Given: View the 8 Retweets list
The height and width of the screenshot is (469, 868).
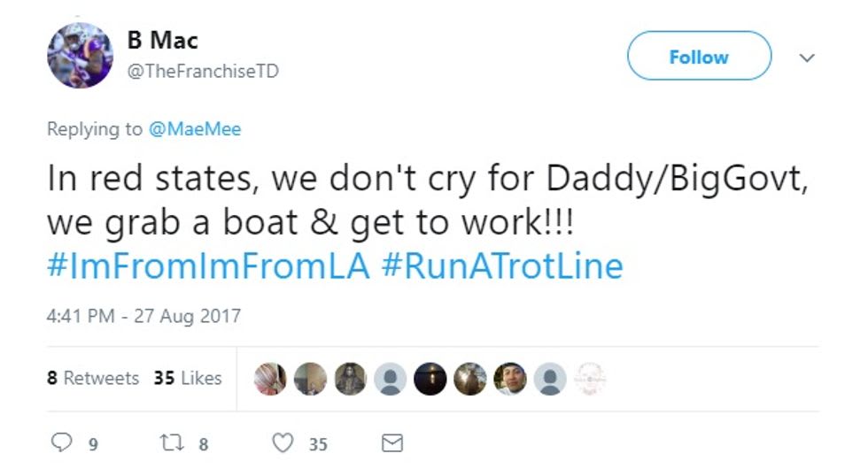Looking at the screenshot, I should [x=93, y=378].
